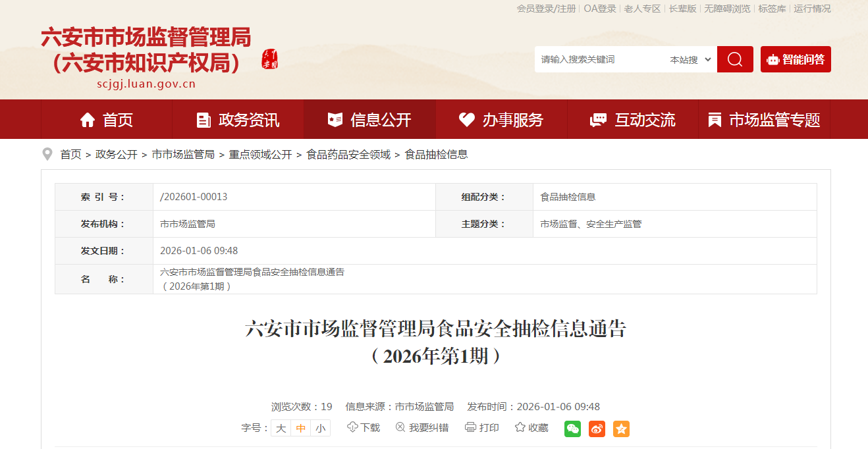Set font size to medium (中)
Screen dimensions: 868x449
click(x=301, y=428)
